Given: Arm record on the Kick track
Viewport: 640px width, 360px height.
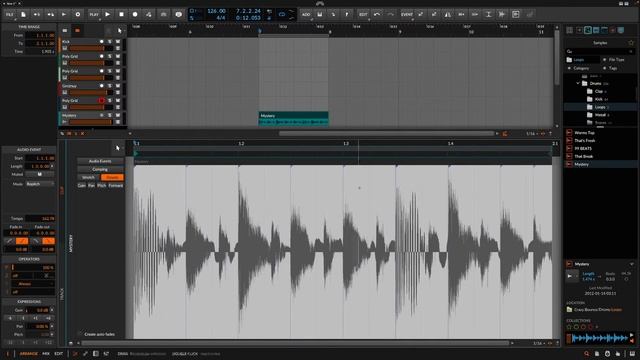Looking at the screenshot, I should (102, 42).
